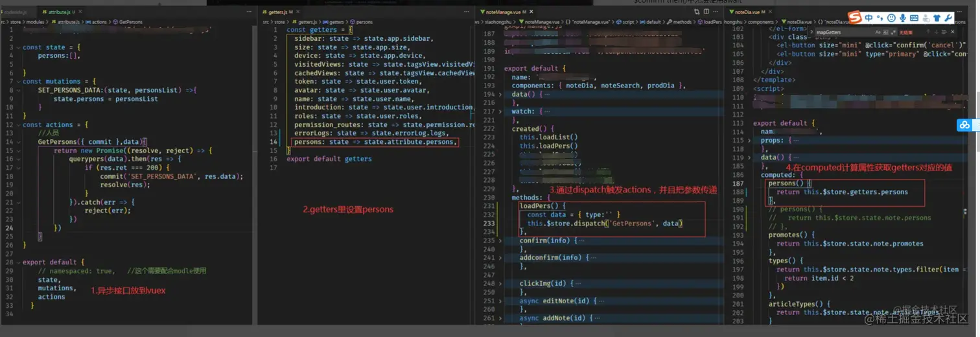This screenshot has width=980, height=337.
Task: Close the getters.js editor tab
Action: (x=296, y=12)
